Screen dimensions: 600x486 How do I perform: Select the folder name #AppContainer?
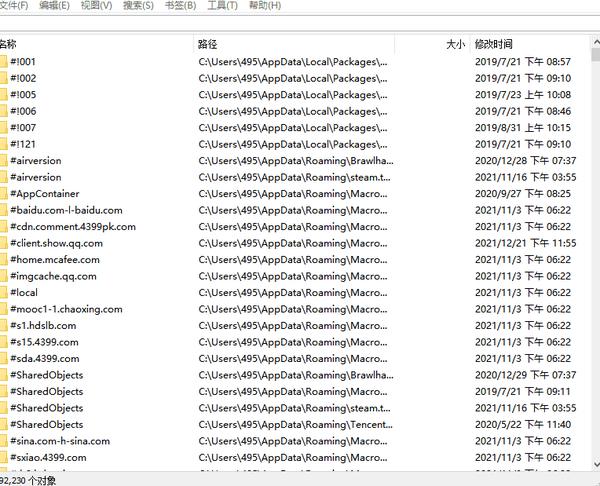tap(45, 194)
